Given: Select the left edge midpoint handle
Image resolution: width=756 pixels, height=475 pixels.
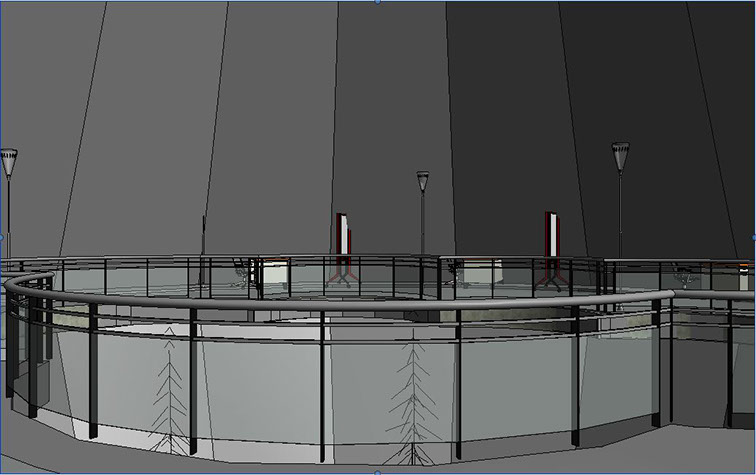Looking at the screenshot, I should pos(2,237).
